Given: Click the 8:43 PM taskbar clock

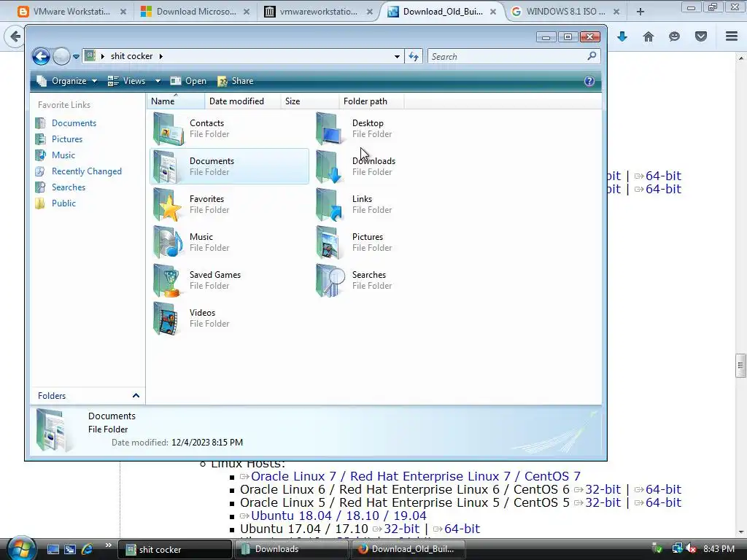Looking at the screenshot, I should click(719, 549).
